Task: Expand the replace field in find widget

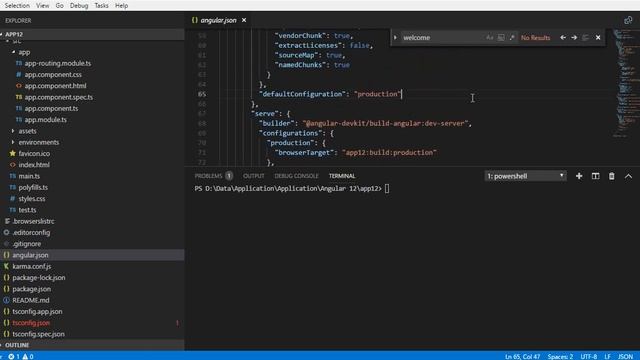Action: pos(395,38)
